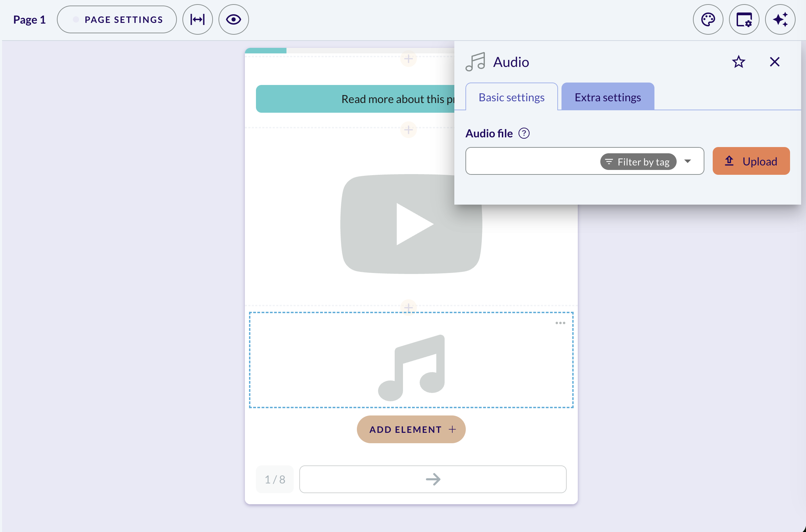Image resolution: width=806 pixels, height=532 pixels.
Task: Click the Read more about this teal button
Action: click(355, 99)
